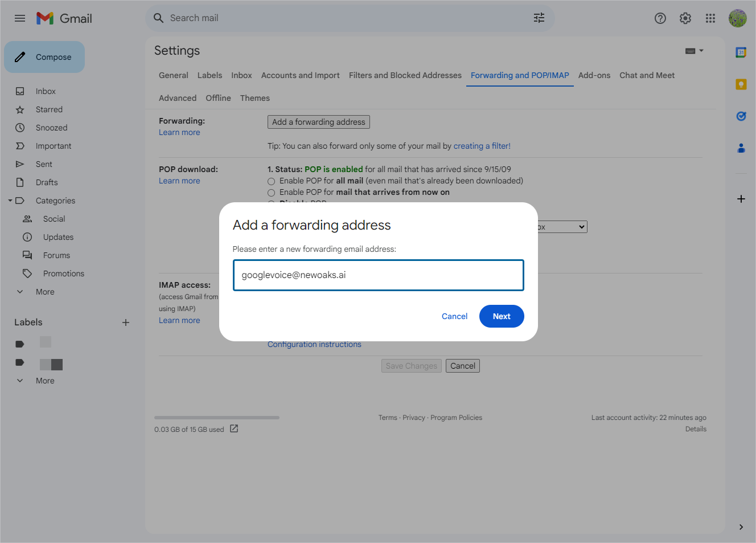Expand More under Categories list
Screen dimensions: 756x543
[x=20, y=292]
